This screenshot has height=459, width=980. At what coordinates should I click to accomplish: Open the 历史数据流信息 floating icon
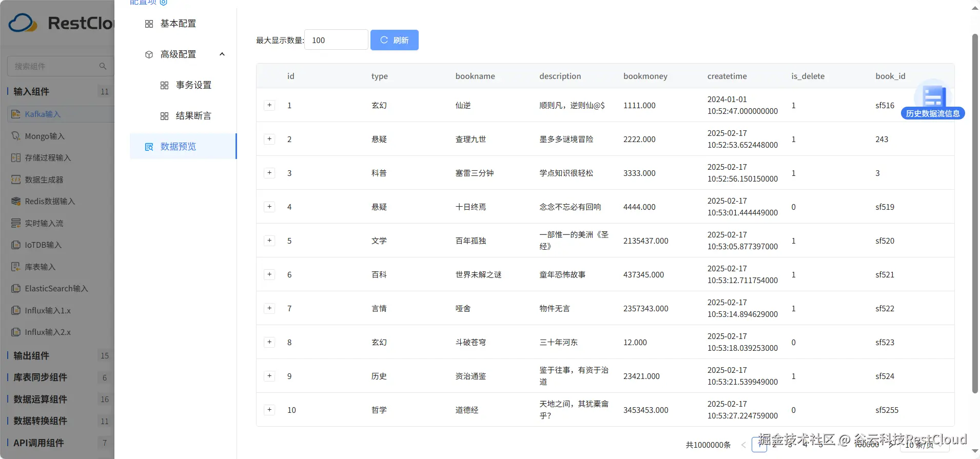point(933,97)
